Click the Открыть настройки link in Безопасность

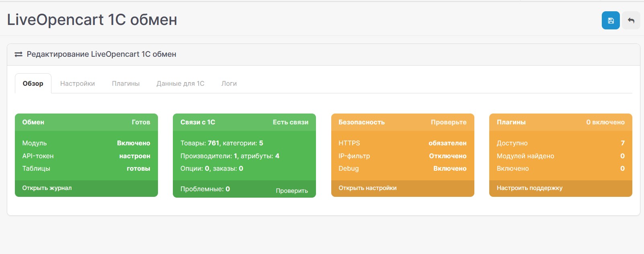point(367,188)
